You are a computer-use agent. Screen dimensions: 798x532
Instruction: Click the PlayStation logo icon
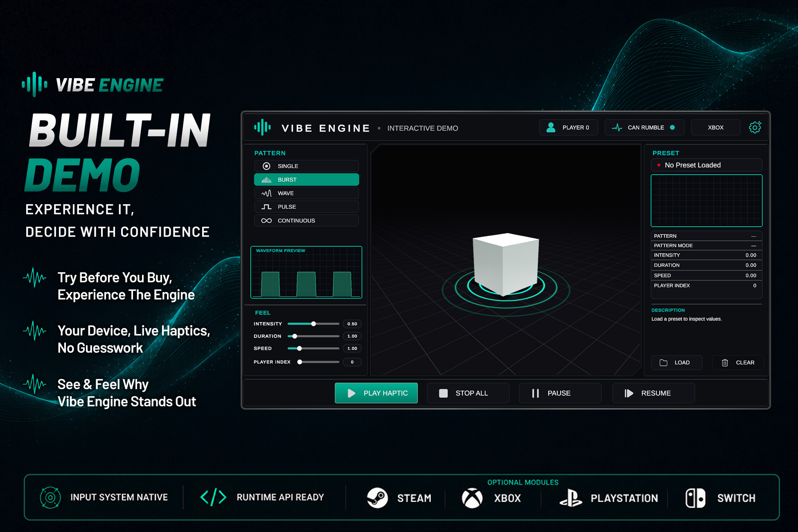point(571,498)
